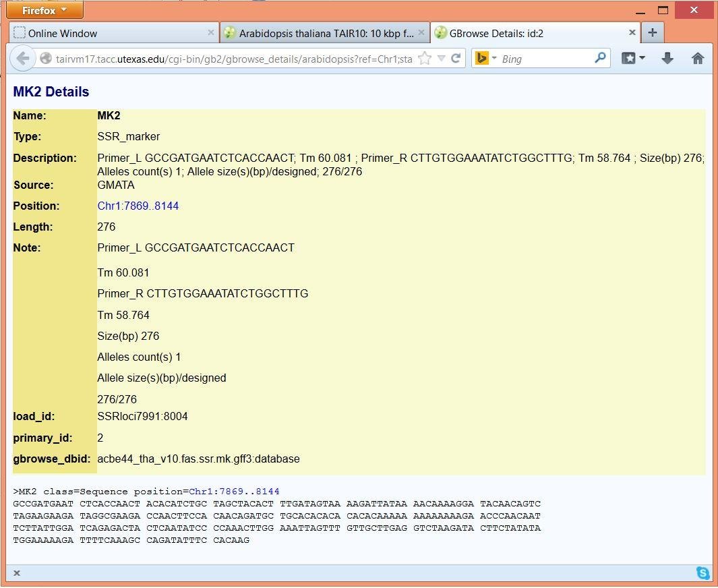Click the site identity globe icon

(x=45, y=59)
